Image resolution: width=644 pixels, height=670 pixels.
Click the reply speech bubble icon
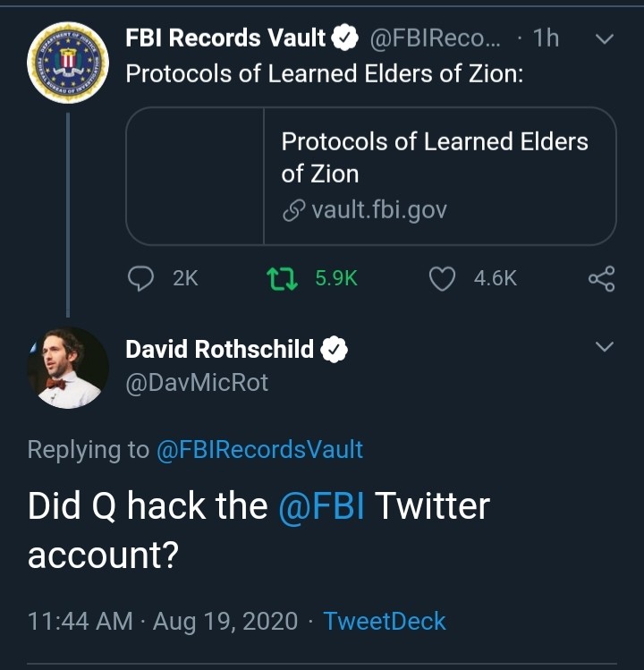pos(141,279)
